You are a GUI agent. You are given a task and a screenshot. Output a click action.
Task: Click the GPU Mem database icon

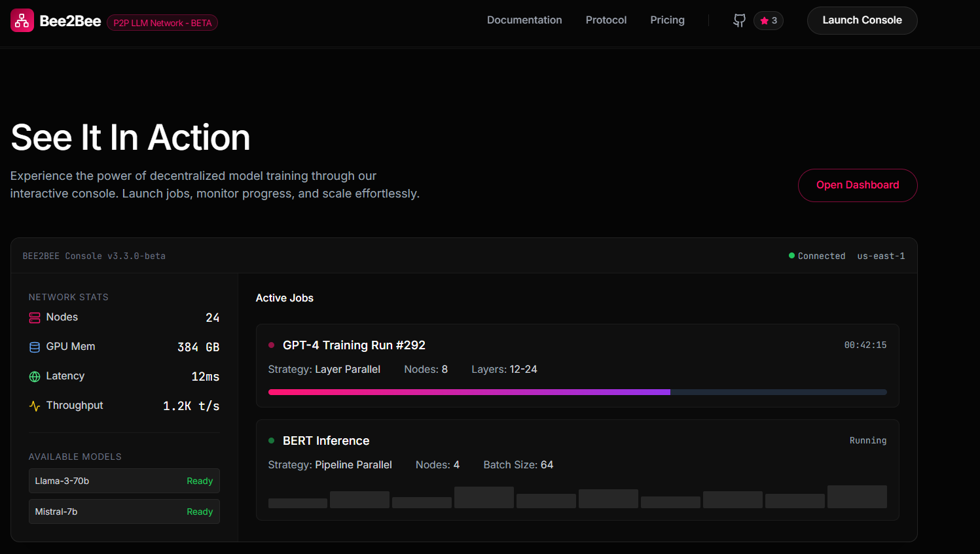coord(35,347)
